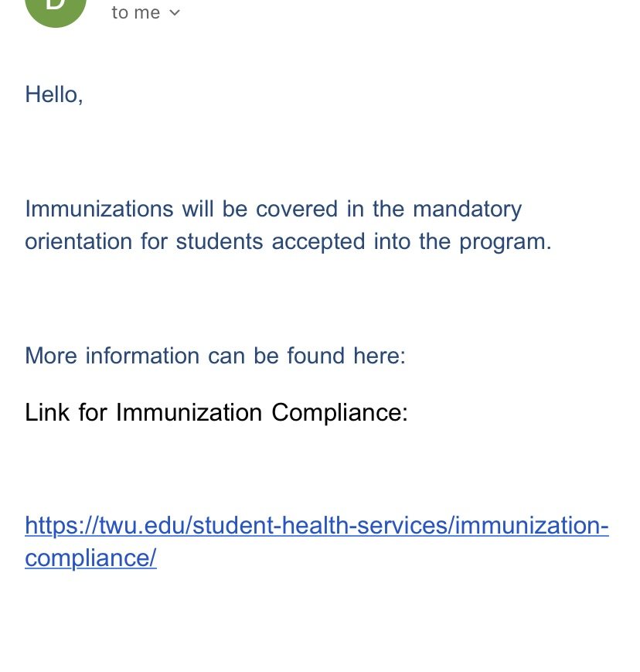Click the word 'students' in the message
Viewport: 640px width, 672px height.
(x=220, y=241)
